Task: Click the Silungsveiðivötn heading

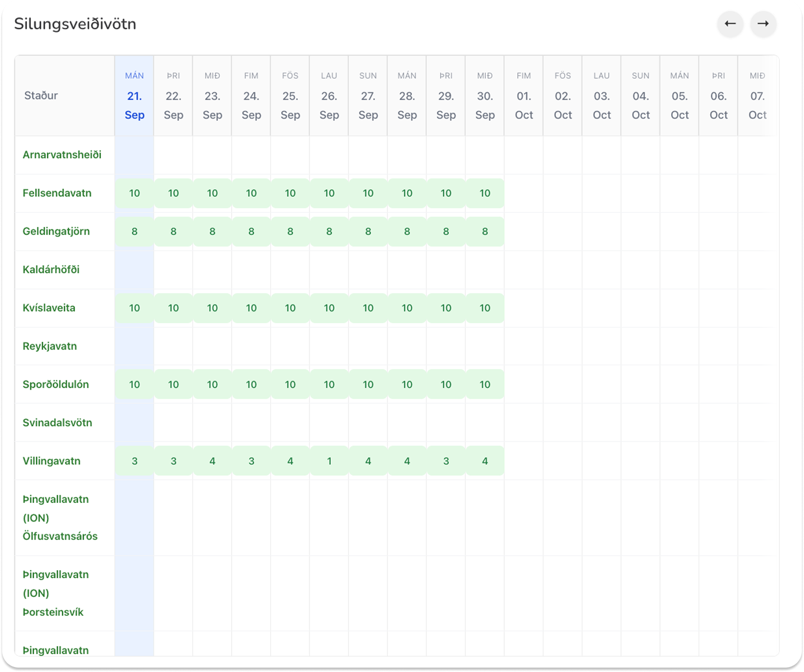Action: click(75, 24)
